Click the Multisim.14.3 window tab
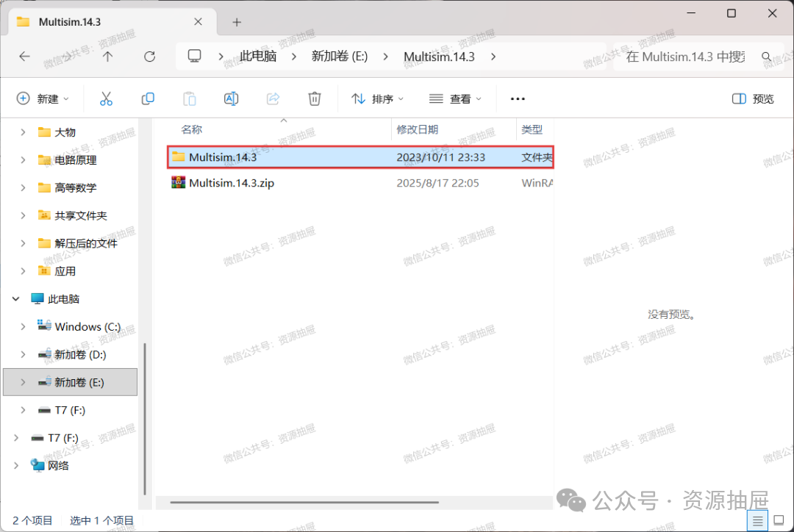The height and width of the screenshot is (532, 794). tap(112, 22)
